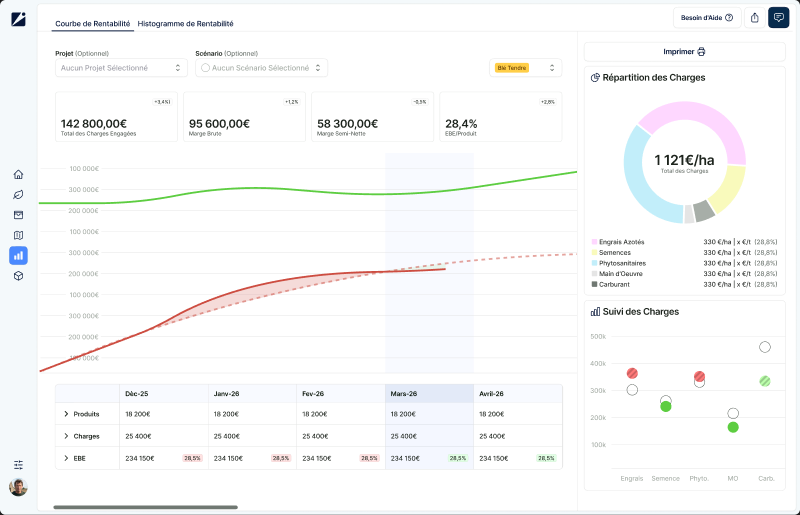Click the green 28,5% badge in Avril-26 column

546,458
